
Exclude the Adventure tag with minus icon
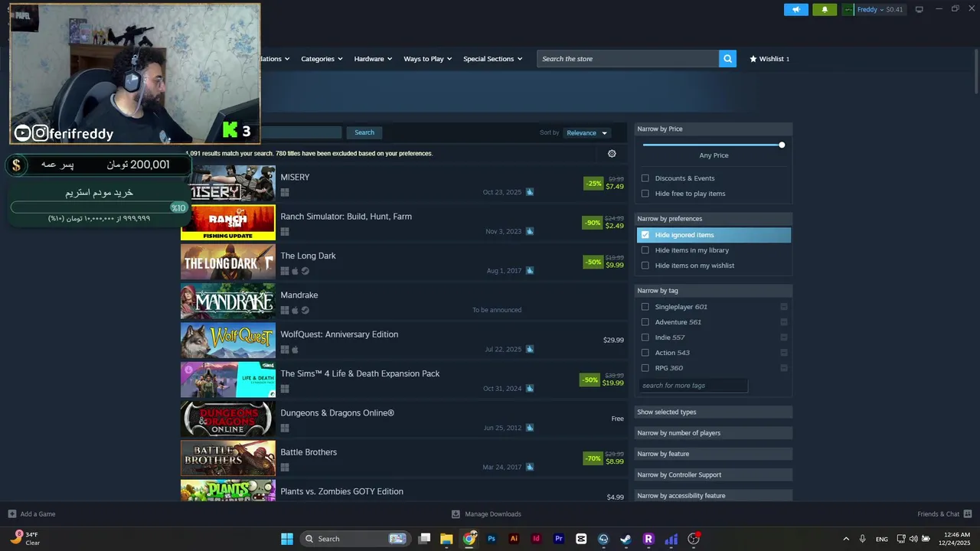[x=784, y=322]
